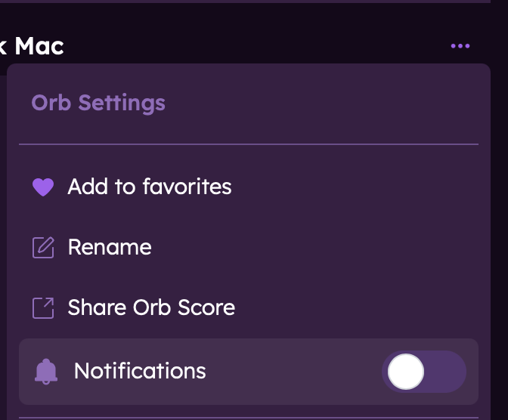Image resolution: width=508 pixels, height=420 pixels.
Task: Click the "Mac" orb name heading
Action: 39,47
